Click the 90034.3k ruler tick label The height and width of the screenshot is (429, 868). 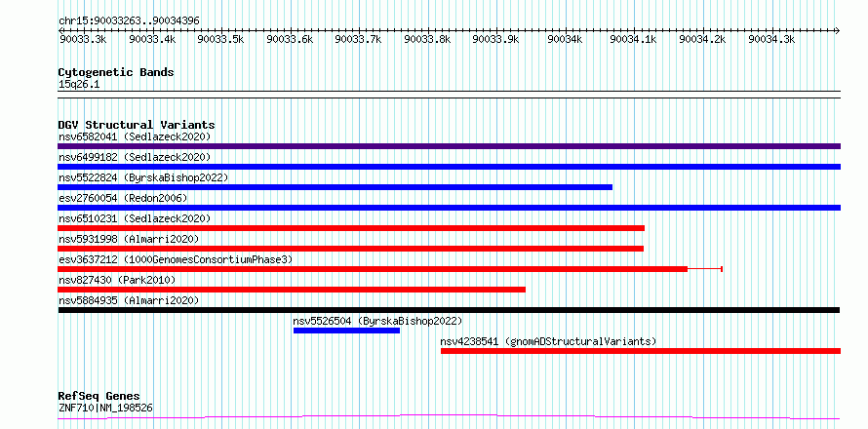coord(771,39)
